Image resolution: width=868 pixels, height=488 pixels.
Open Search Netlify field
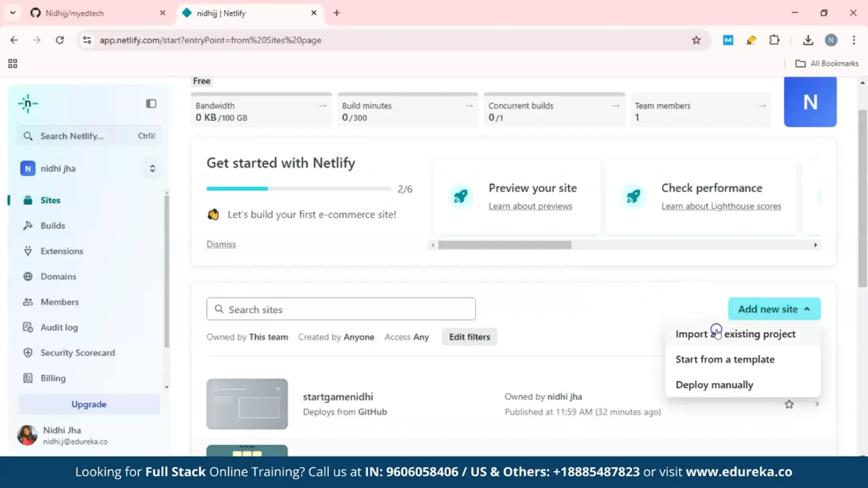coord(89,136)
